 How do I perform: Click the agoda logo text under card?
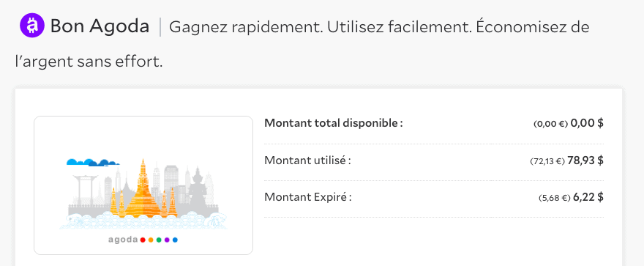[x=123, y=240]
